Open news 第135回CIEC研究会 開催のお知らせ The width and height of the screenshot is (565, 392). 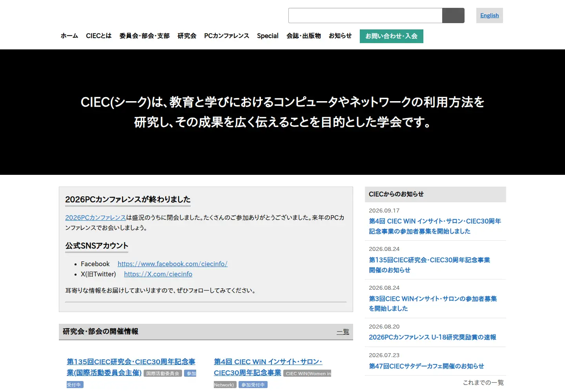click(x=429, y=265)
